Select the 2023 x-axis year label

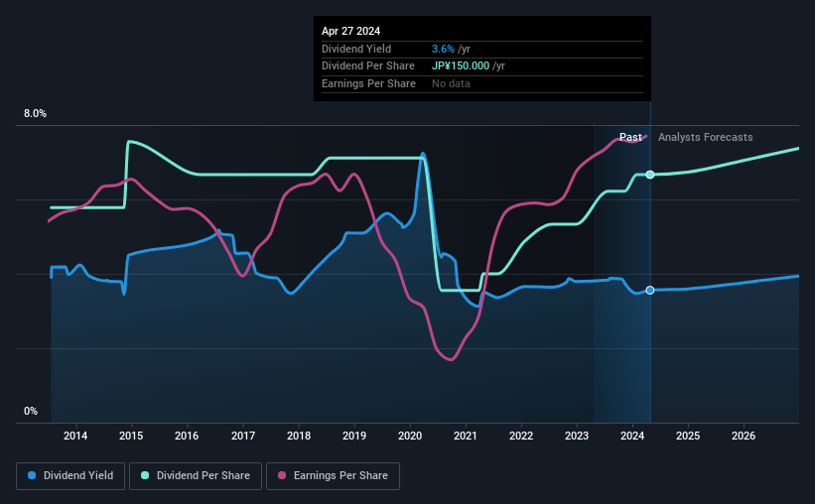point(577,436)
